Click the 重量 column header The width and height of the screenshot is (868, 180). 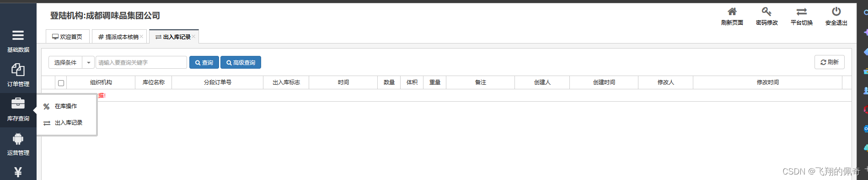435,82
